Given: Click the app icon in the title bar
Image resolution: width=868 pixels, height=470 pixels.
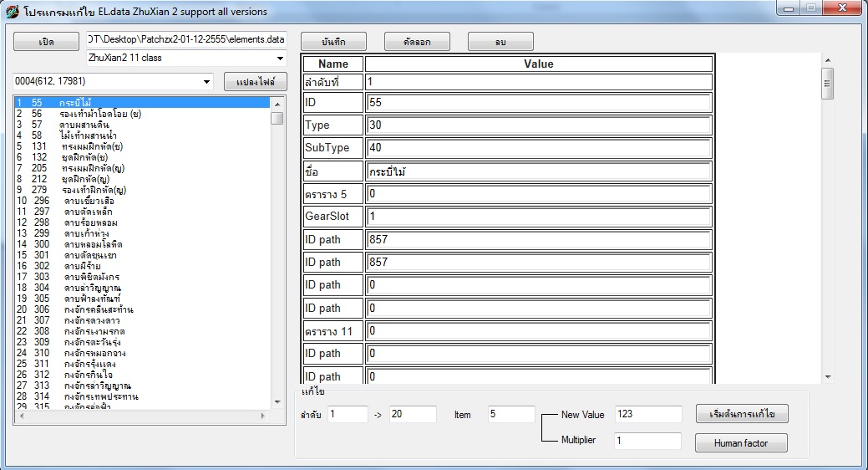Looking at the screenshot, I should tap(13, 12).
